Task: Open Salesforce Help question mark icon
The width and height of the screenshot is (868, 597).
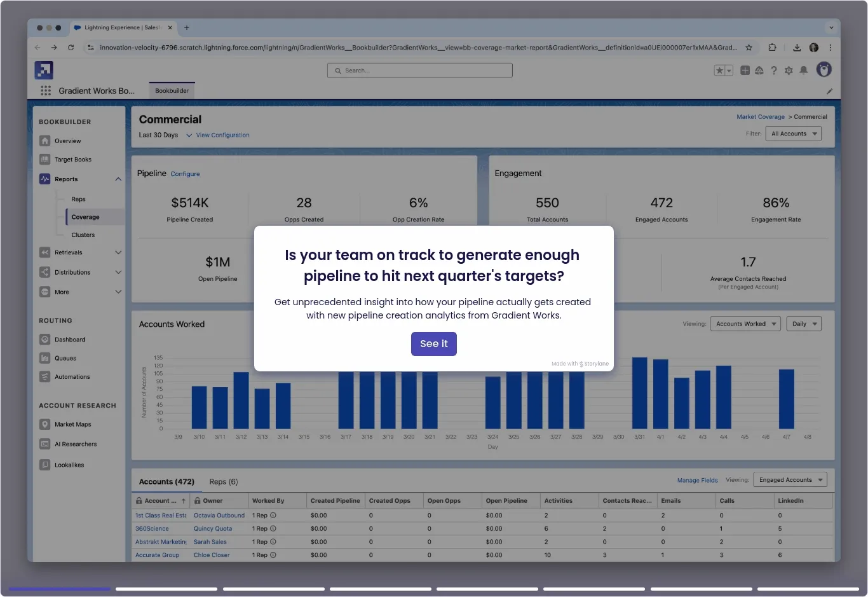Action: (x=774, y=71)
